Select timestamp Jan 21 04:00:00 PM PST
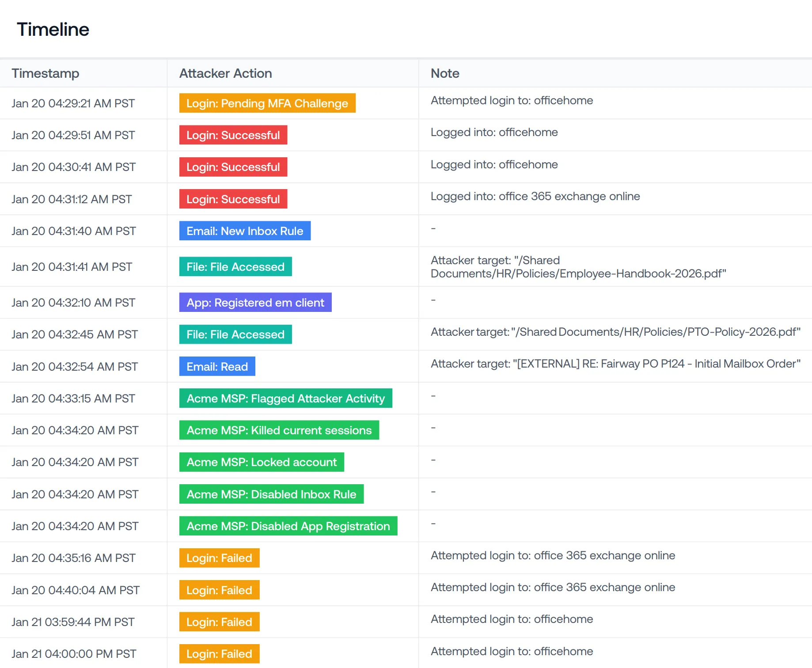The width and height of the screenshot is (812, 668). (74, 654)
